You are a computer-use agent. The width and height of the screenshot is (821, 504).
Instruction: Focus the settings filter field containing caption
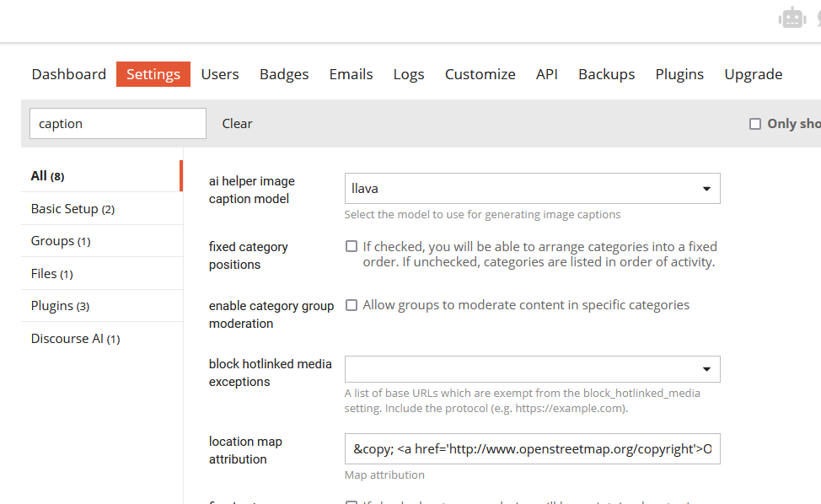[x=118, y=124]
